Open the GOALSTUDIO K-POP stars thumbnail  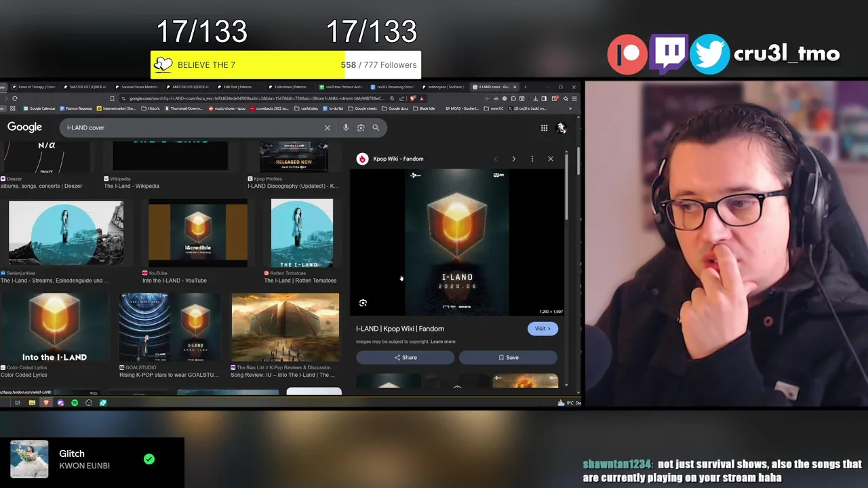click(170, 328)
